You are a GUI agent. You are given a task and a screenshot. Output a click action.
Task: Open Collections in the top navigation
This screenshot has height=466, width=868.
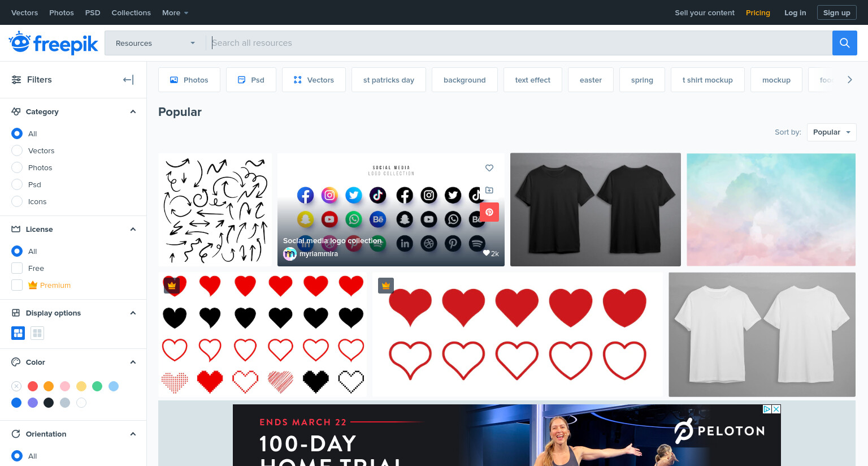[x=131, y=12]
